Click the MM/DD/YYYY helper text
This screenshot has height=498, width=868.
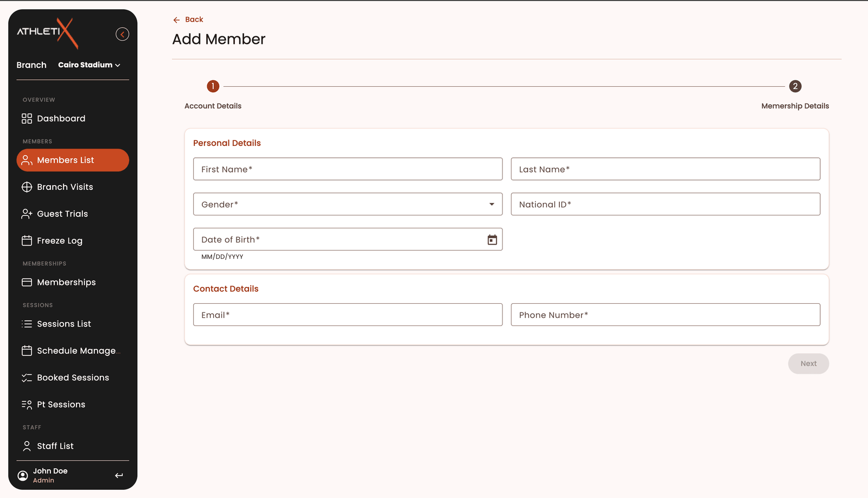point(222,257)
